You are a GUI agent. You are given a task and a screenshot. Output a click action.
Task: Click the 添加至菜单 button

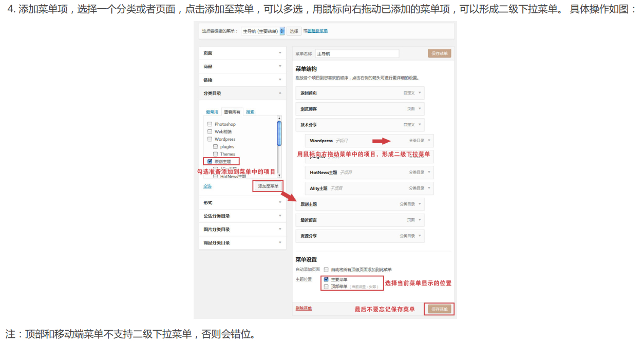[268, 186]
